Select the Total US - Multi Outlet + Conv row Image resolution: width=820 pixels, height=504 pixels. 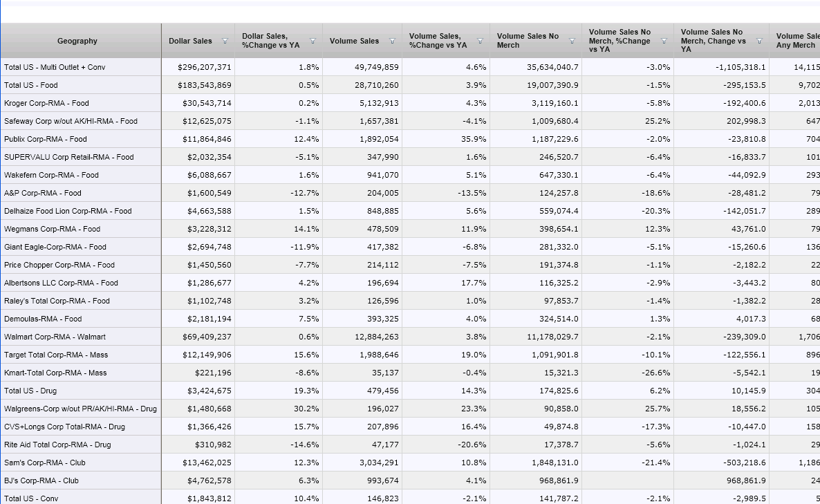55,67
